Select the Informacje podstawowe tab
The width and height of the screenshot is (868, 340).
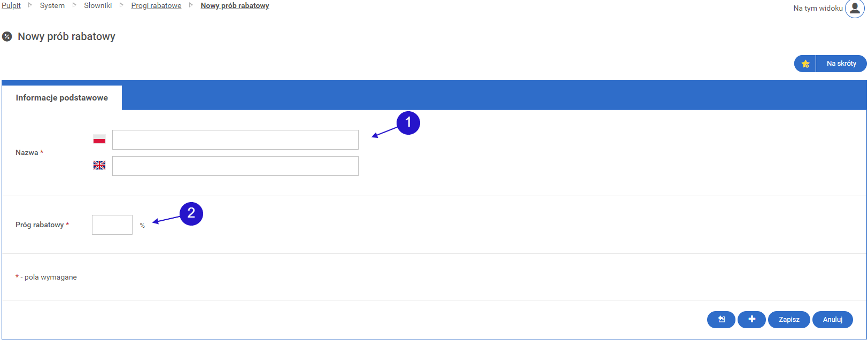(x=62, y=98)
